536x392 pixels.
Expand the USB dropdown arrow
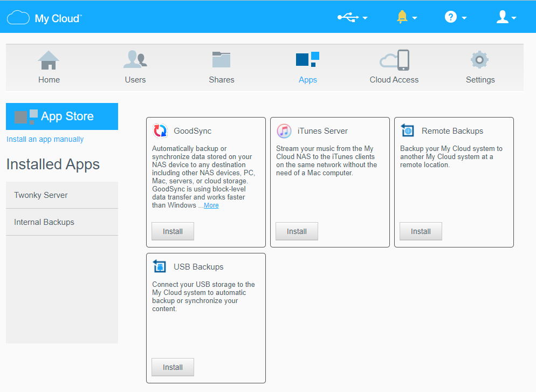point(365,18)
